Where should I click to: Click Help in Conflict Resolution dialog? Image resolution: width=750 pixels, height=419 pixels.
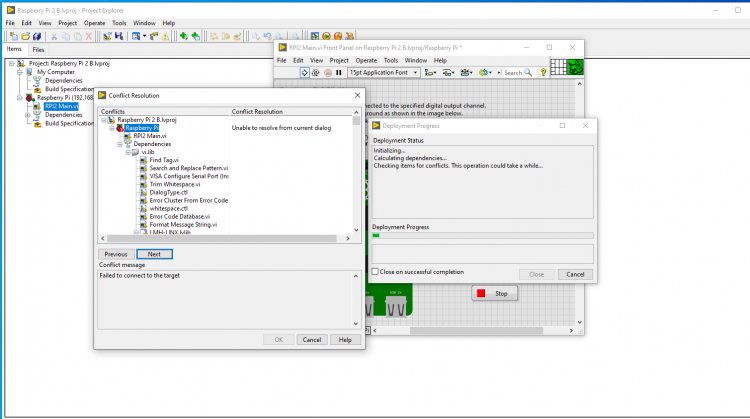(x=345, y=340)
